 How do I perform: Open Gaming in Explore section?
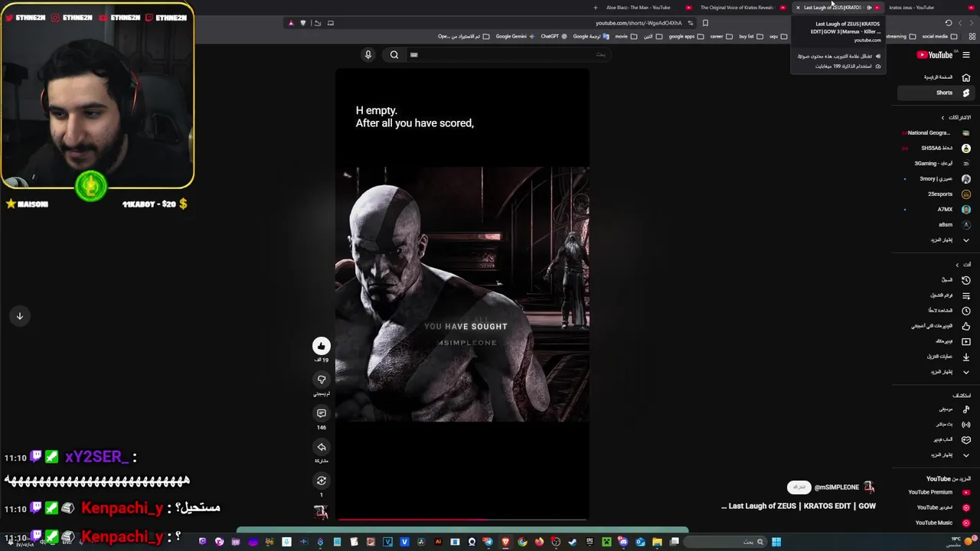click(x=935, y=439)
